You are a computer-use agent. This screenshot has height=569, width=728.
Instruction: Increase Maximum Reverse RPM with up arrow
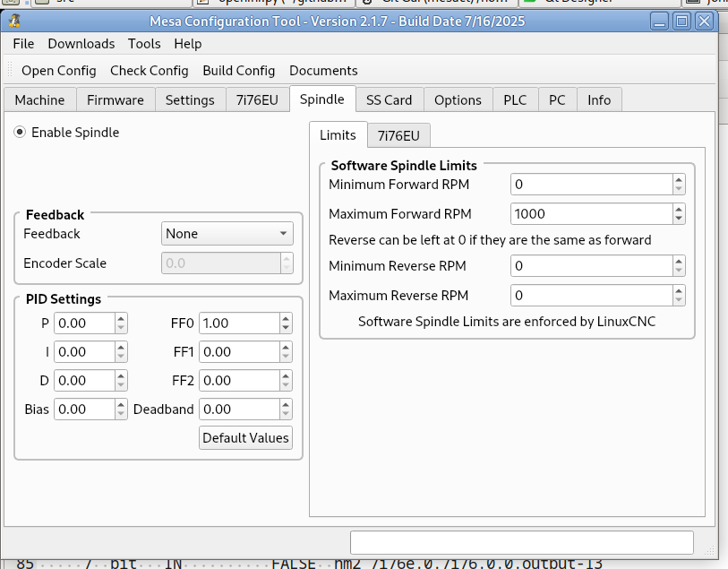(679, 291)
